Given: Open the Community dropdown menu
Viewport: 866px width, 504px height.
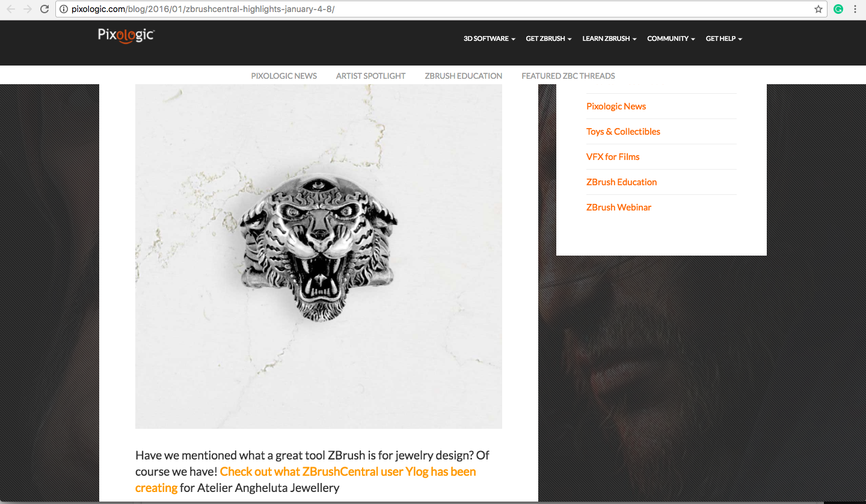Looking at the screenshot, I should click(671, 38).
